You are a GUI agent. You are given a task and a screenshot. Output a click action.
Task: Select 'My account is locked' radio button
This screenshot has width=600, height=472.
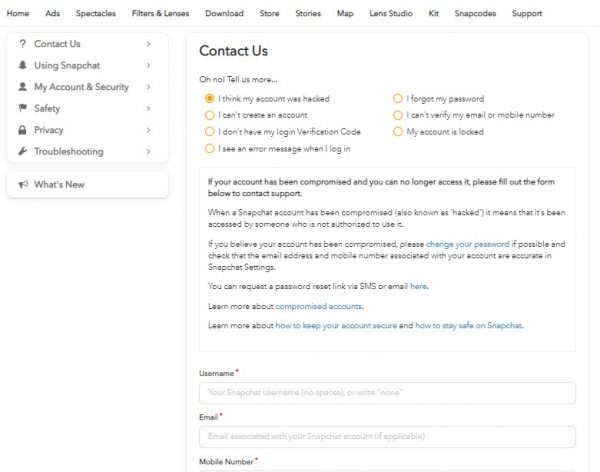coord(398,131)
